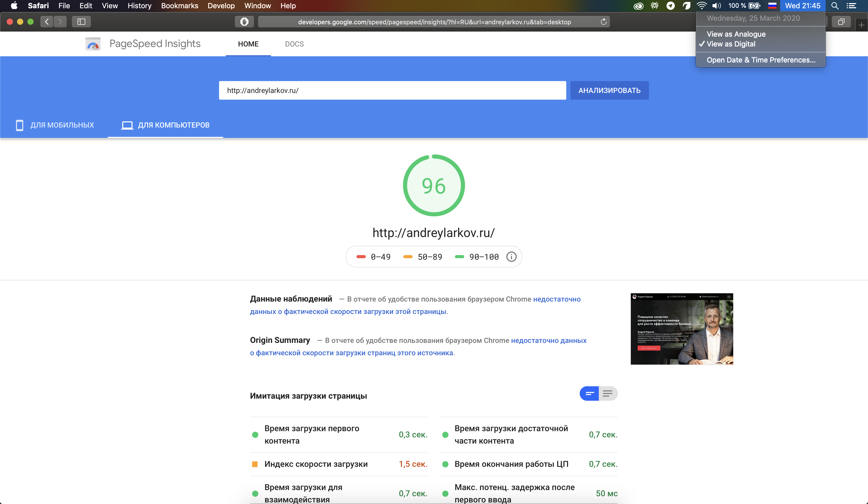Screen dimensions: 868x504
Task: Open Spotlight search from the menu bar
Action: pyautogui.click(x=835, y=5)
